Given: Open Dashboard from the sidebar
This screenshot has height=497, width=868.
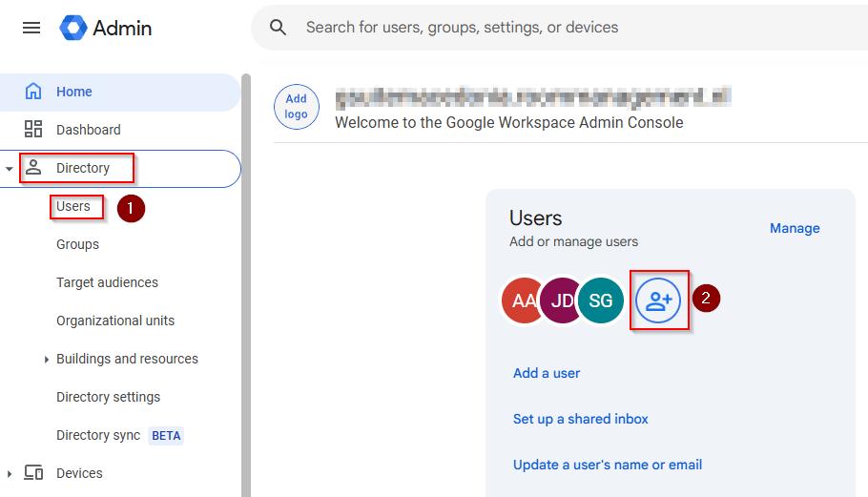Looking at the screenshot, I should [88, 130].
